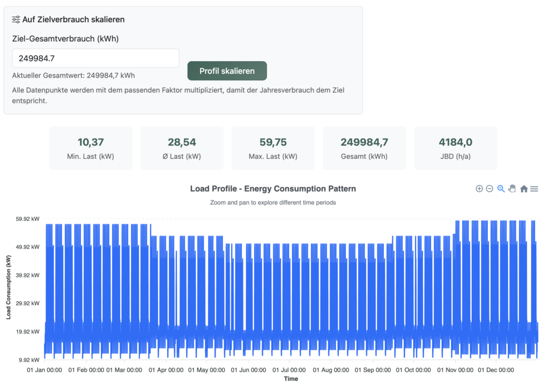Select the Min. Last (kW) stat card
The height and width of the screenshot is (392, 549).
91,149
